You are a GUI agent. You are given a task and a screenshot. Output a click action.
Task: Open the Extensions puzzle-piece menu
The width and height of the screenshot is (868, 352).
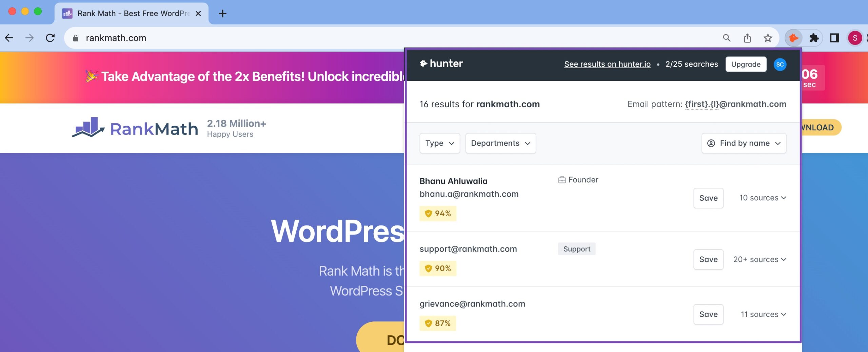coord(814,38)
